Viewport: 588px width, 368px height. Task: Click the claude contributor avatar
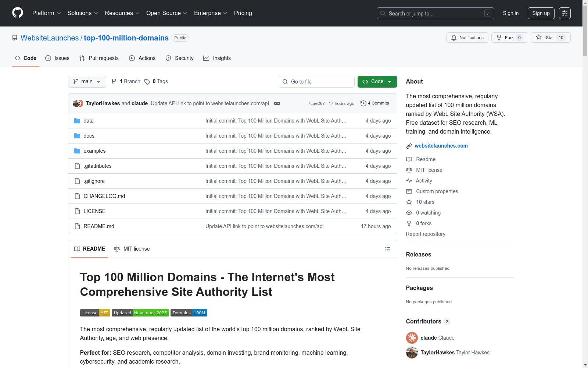(412, 338)
